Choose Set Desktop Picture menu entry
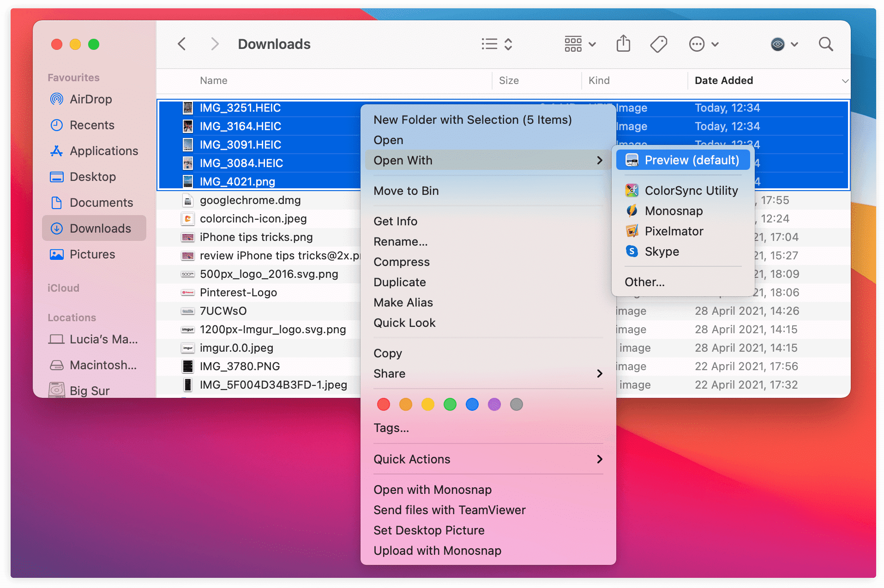The image size is (884, 588). tap(429, 530)
